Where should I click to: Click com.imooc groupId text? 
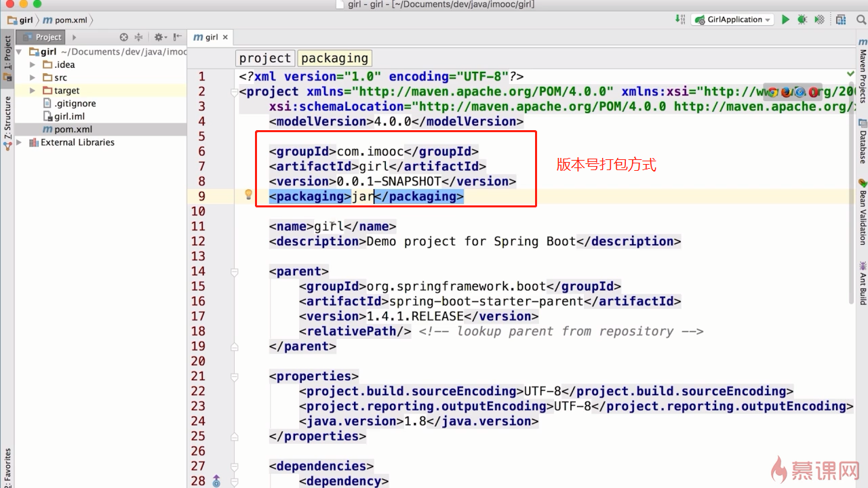(x=370, y=151)
